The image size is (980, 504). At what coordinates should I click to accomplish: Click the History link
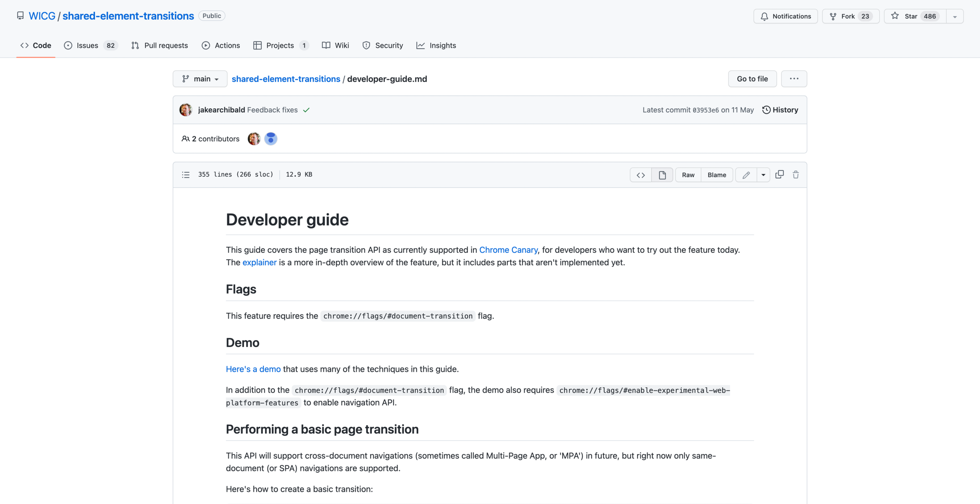pos(780,110)
